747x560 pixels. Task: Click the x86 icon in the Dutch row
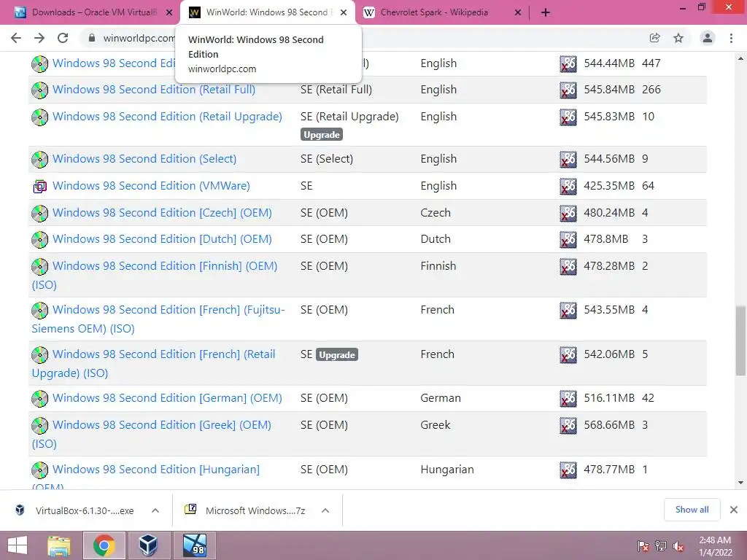tap(568, 239)
